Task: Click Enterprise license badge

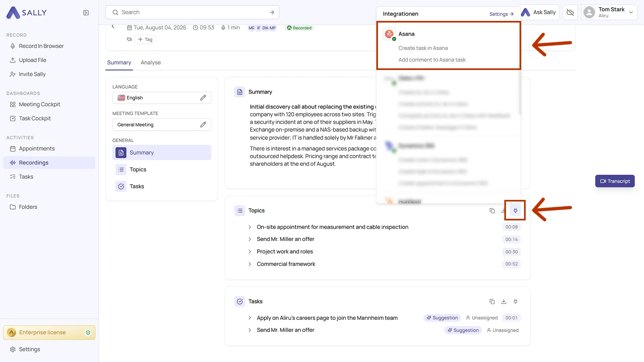Action: [x=49, y=333]
